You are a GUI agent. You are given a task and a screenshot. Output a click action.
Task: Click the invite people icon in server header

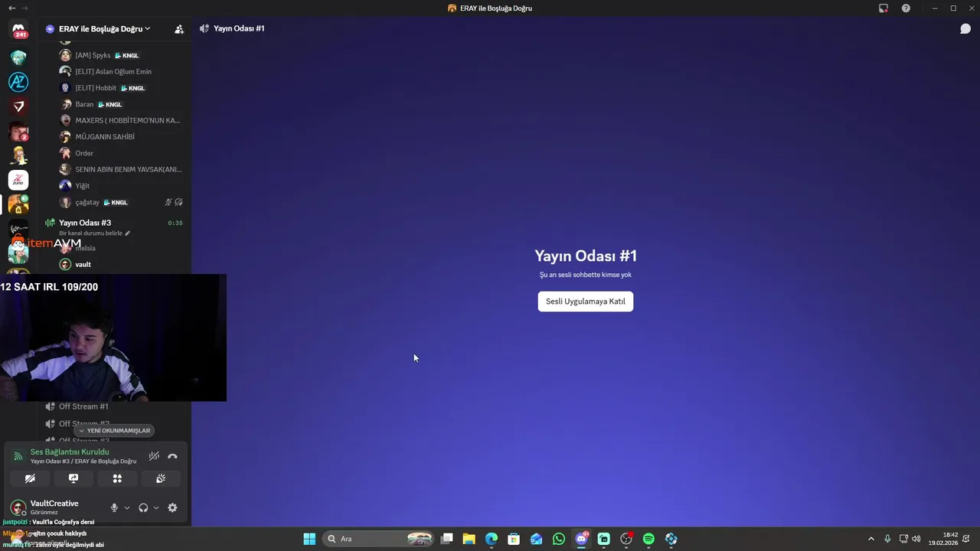click(x=179, y=29)
